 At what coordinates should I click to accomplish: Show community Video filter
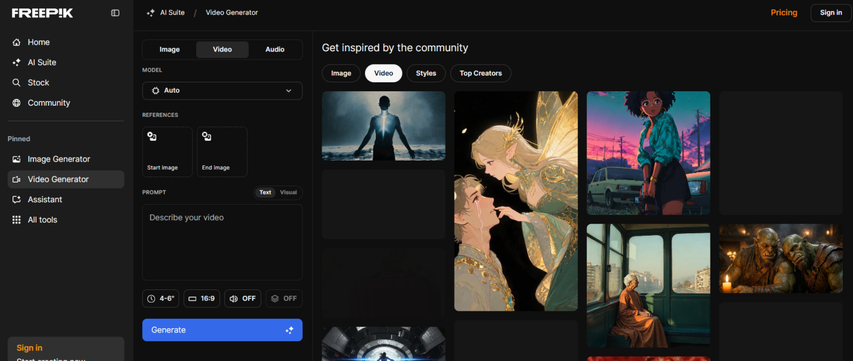tap(384, 73)
